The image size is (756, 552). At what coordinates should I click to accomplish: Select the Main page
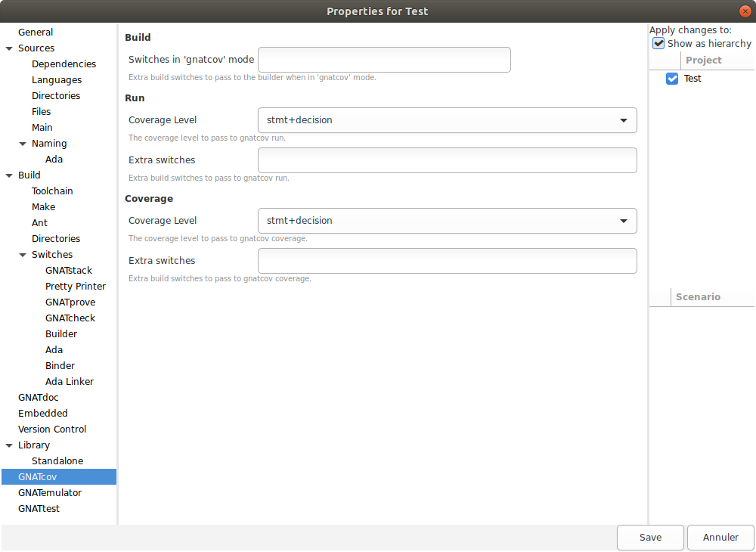42,128
